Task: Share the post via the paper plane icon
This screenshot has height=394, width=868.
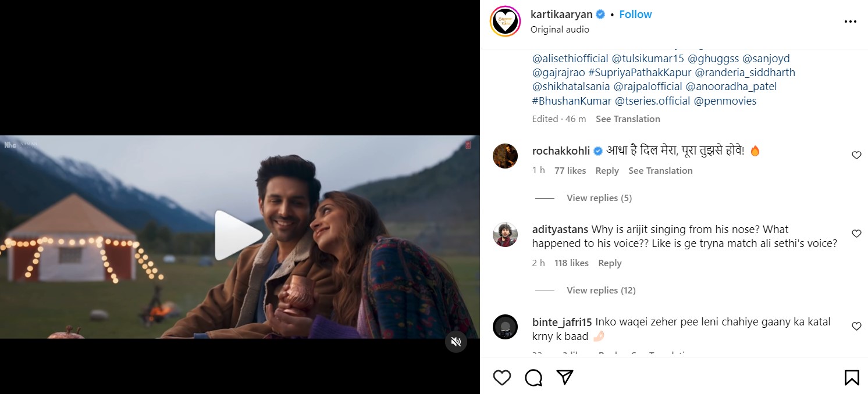Action: (x=565, y=378)
